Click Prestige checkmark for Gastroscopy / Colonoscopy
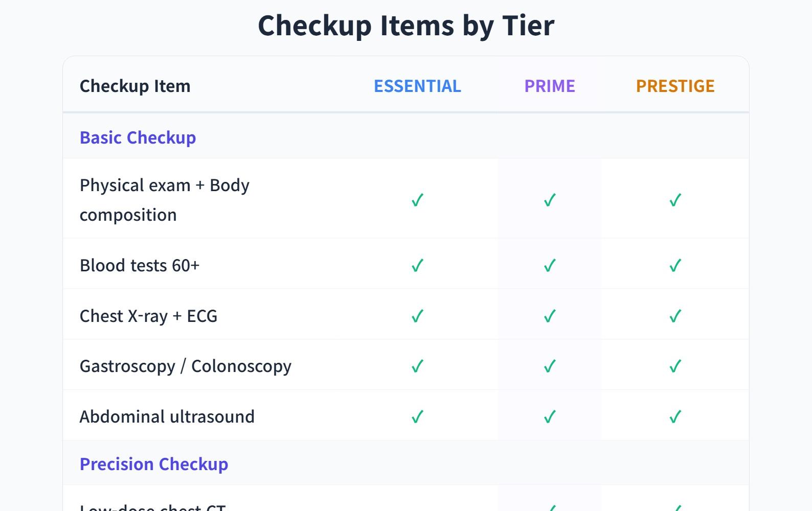 point(675,366)
